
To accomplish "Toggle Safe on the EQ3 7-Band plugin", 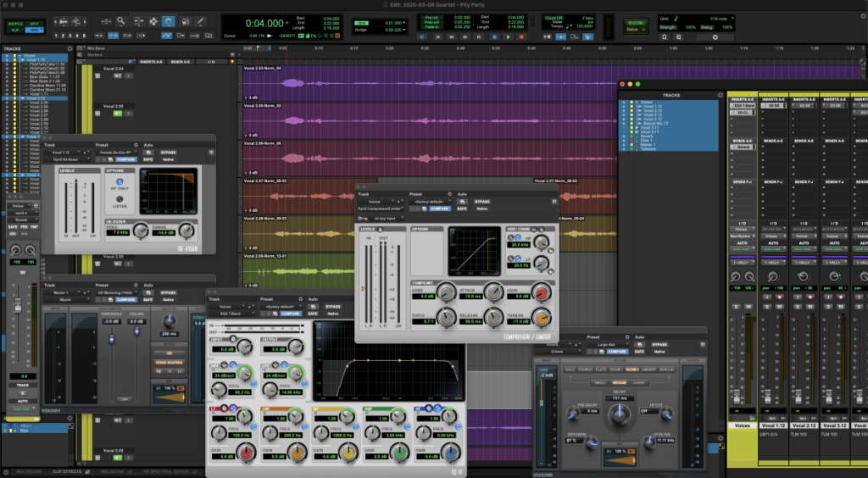I will click(x=313, y=314).
